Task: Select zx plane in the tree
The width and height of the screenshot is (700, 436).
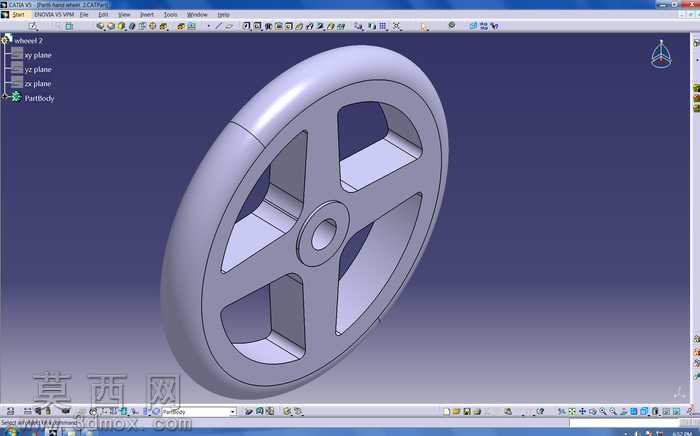Action: pyautogui.click(x=38, y=84)
